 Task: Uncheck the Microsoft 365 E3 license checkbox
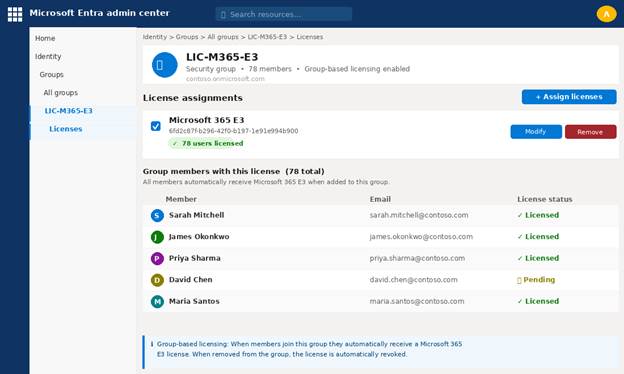point(156,126)
